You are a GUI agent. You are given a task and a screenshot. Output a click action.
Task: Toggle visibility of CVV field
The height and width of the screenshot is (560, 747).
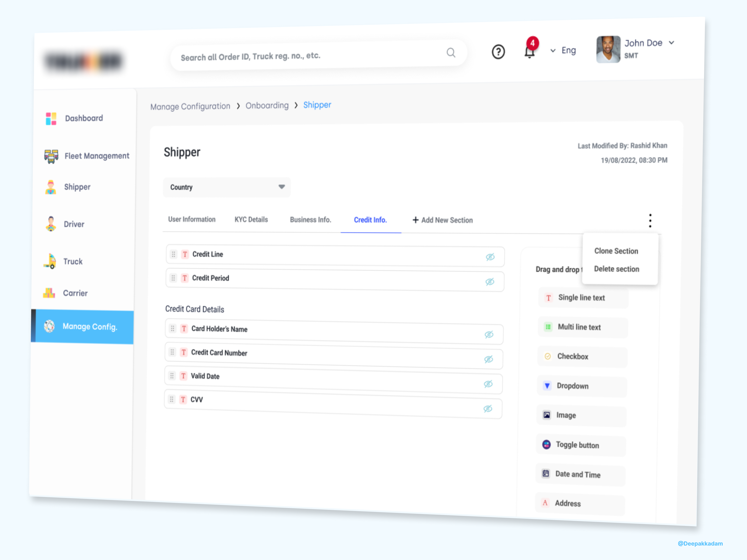[x=488, y=409]
